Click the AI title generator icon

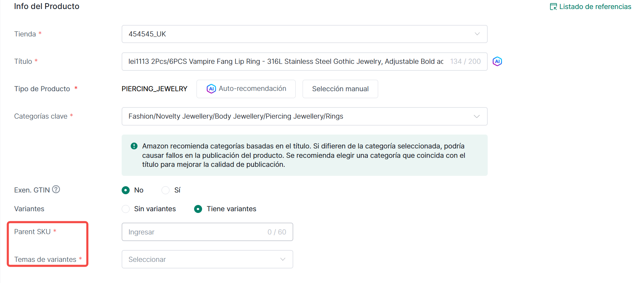pos(497,61)
